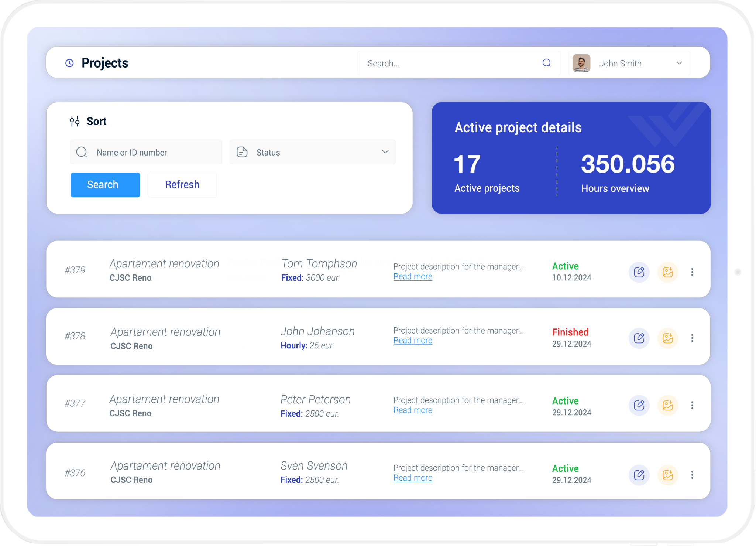Click edit icon for project #378
This screenshot has height=546, width=756.
[x=639, y=338]
